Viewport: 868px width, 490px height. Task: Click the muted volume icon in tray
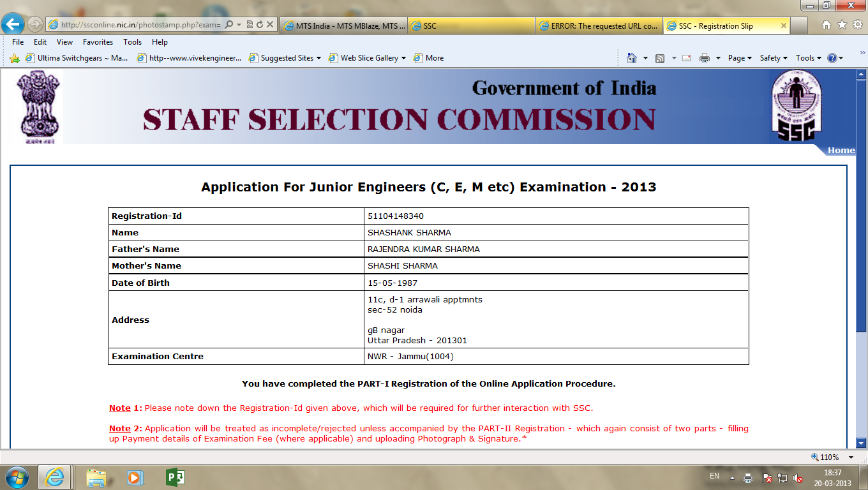798,477
